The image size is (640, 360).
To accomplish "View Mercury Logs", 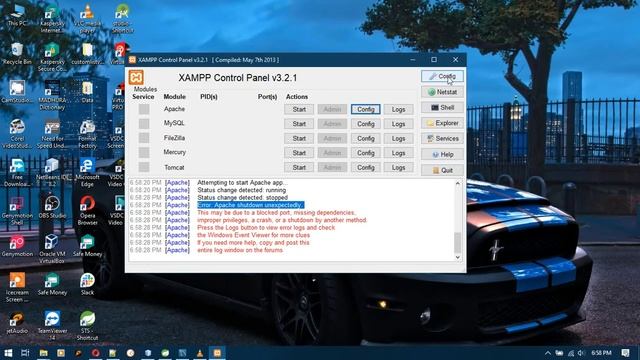I will click(x=398, y=153).
